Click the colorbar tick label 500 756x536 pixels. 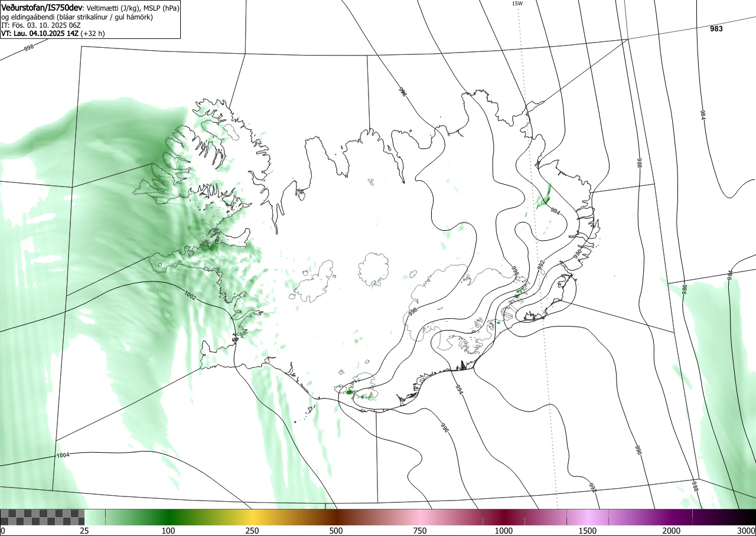pyautogui.click(x=336, y=531)
